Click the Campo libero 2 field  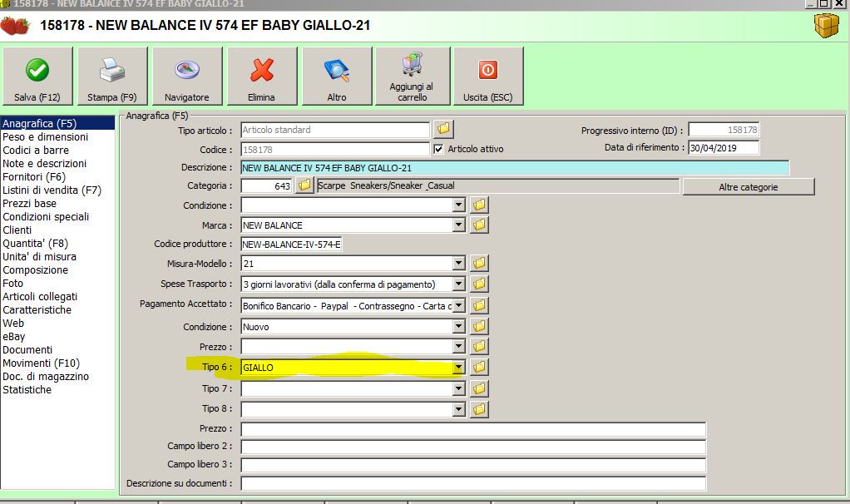pyautogui.click(x=473, y=447)
